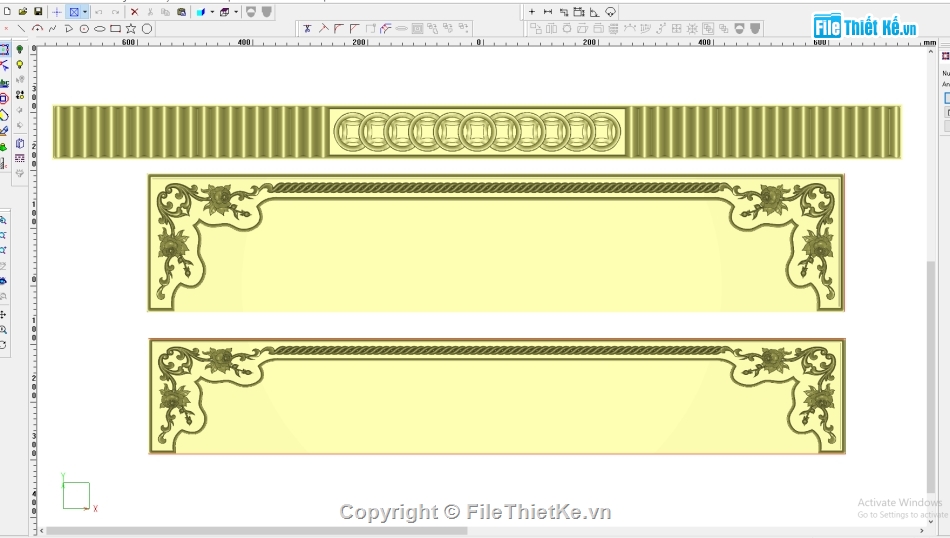
Task: Select the Star shape tool
Action: (131, 28)
